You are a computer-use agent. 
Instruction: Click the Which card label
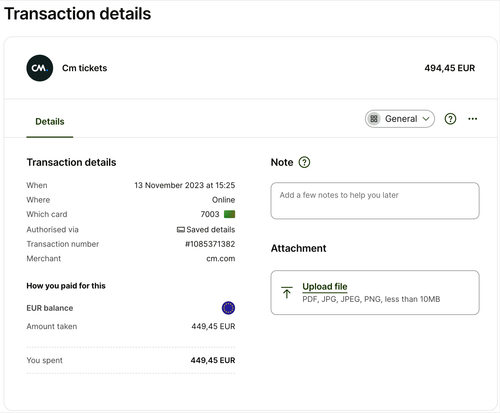point(47,214)
